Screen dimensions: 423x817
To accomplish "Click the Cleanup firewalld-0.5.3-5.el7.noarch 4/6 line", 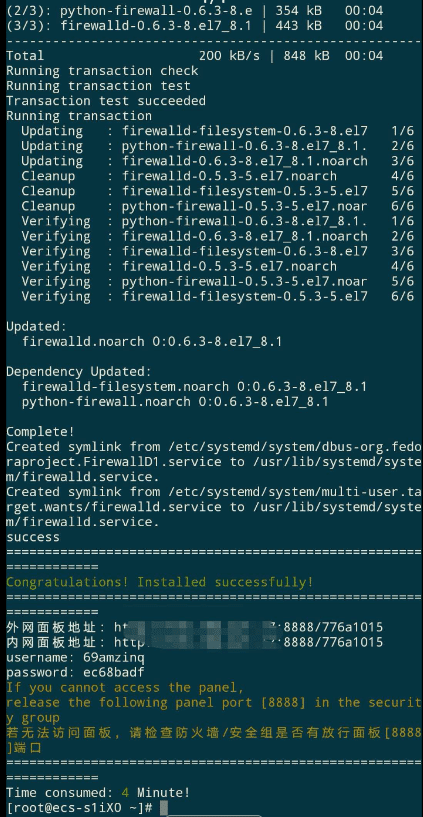I will pyautogui.click(x=217, y=176).
